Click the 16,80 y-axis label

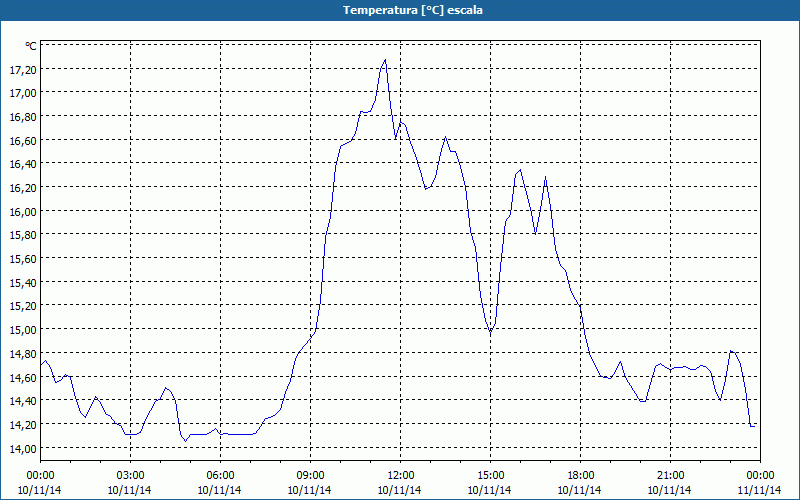point(23,117)
